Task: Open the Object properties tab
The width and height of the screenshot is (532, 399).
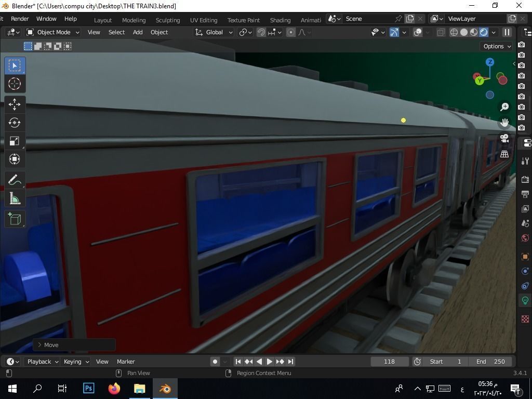Action: (x=525, y=257)
